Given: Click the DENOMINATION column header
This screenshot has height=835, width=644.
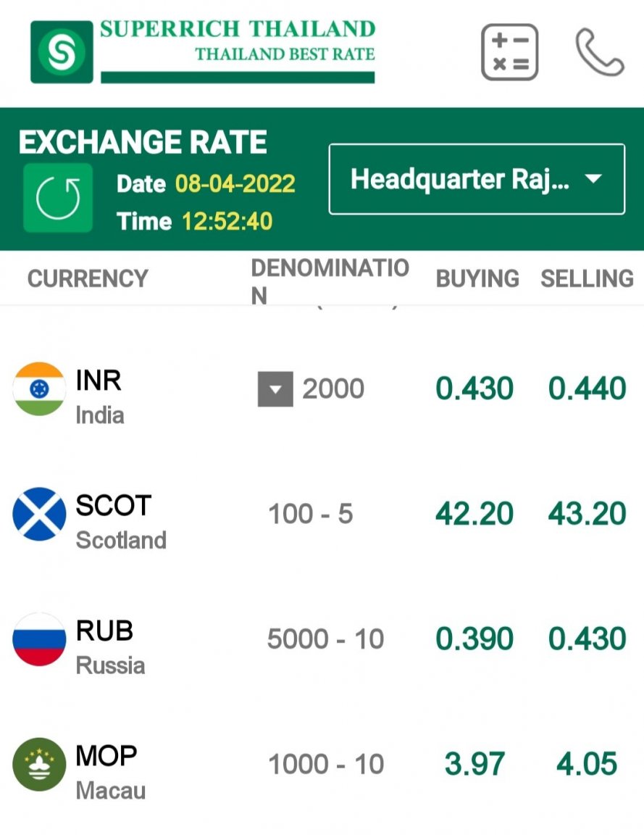Looking at the screenshot, I should (x=330, y=281).
